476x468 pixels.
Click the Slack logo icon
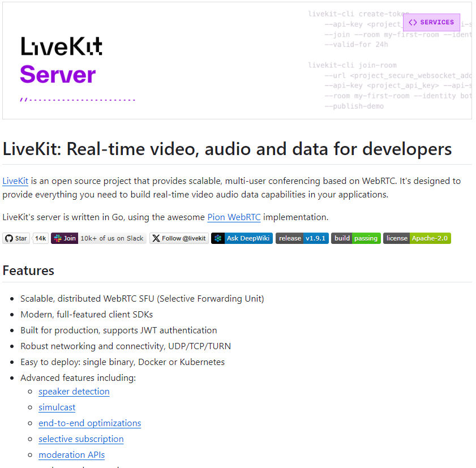click(58, 238)
